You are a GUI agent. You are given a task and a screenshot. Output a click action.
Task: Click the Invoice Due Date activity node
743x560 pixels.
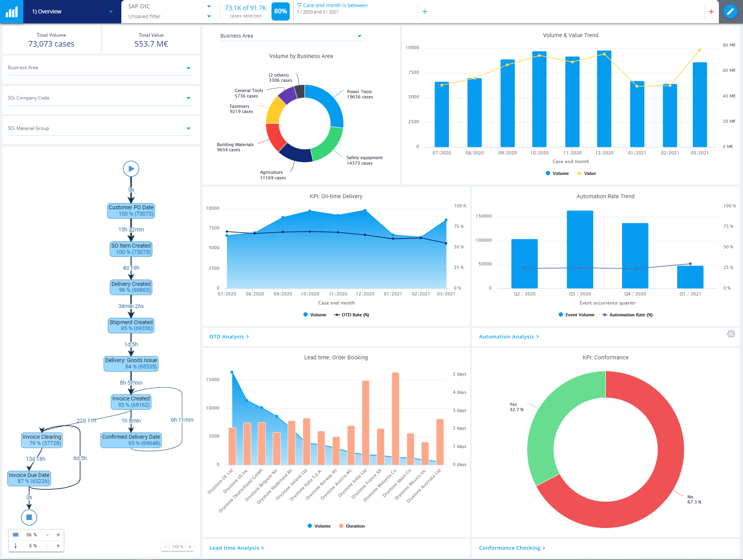pos(29,478)
